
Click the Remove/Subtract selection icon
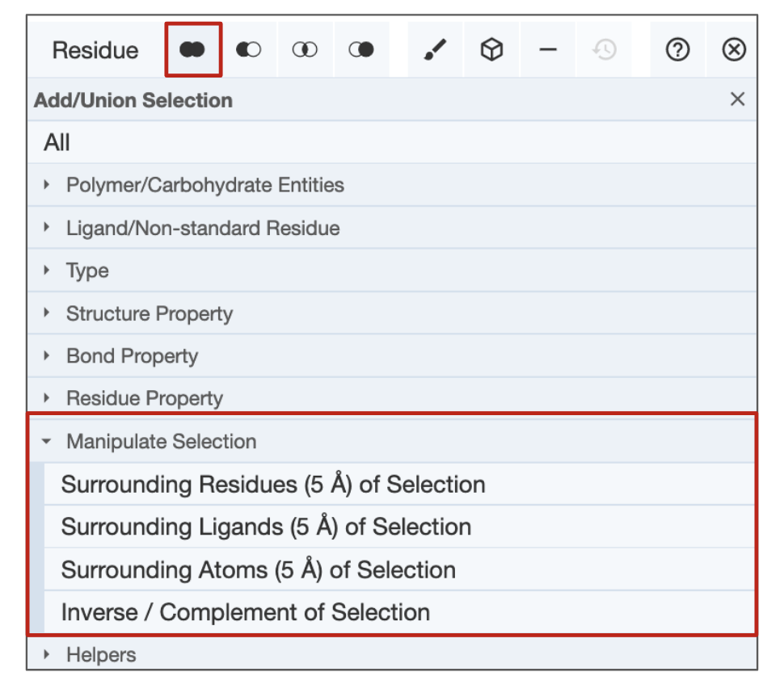(x=249, y=50)
